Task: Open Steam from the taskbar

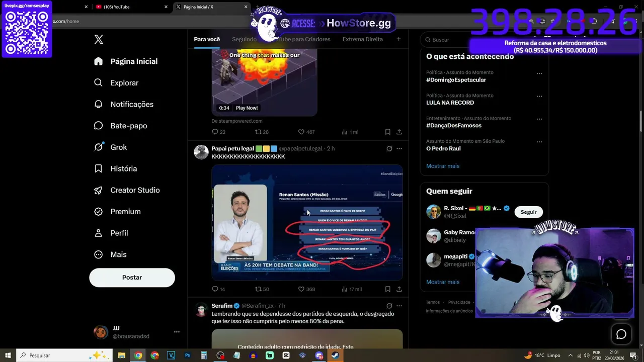Action: (335, 355)
